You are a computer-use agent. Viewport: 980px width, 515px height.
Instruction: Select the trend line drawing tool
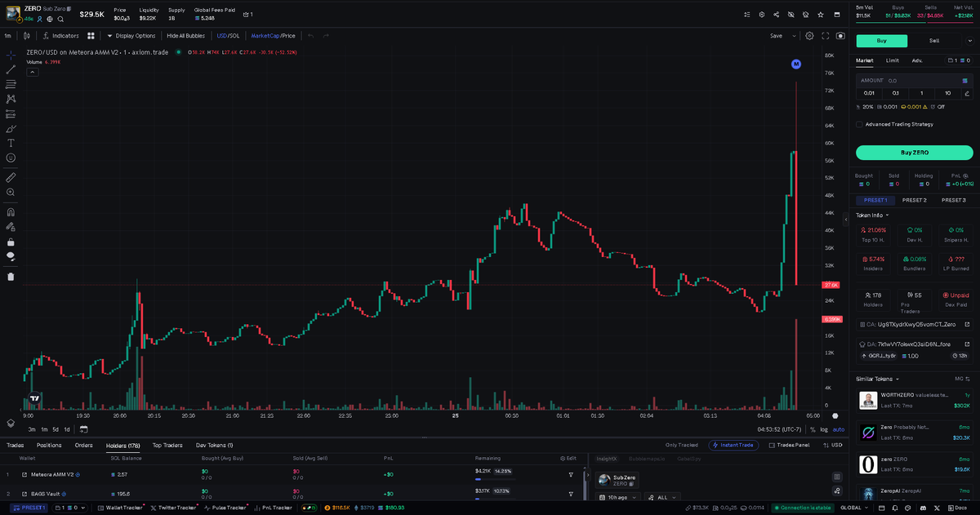(x=11, y=69)
